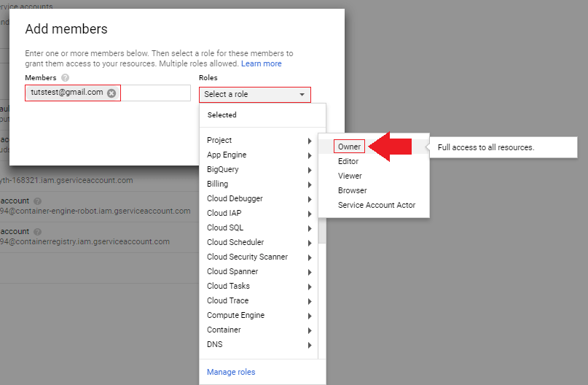Expand the BigQuery role category
Image resolution: width=588 pixels, height=385 pixels.
[x=259, y=170]
